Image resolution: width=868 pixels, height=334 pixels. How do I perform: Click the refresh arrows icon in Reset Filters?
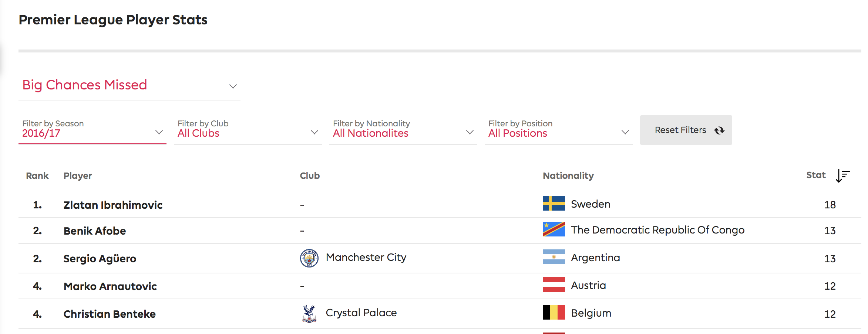tap(719, 130)
